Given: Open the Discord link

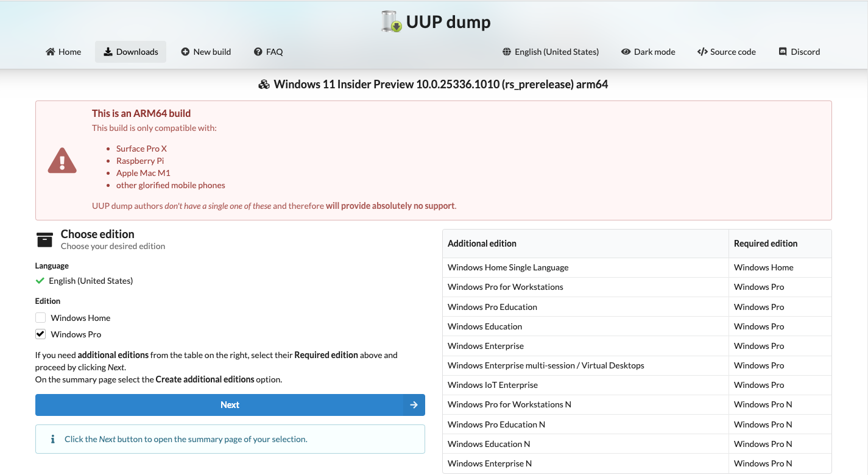Looking at the screenshot, I should click(x=799, y=52).
